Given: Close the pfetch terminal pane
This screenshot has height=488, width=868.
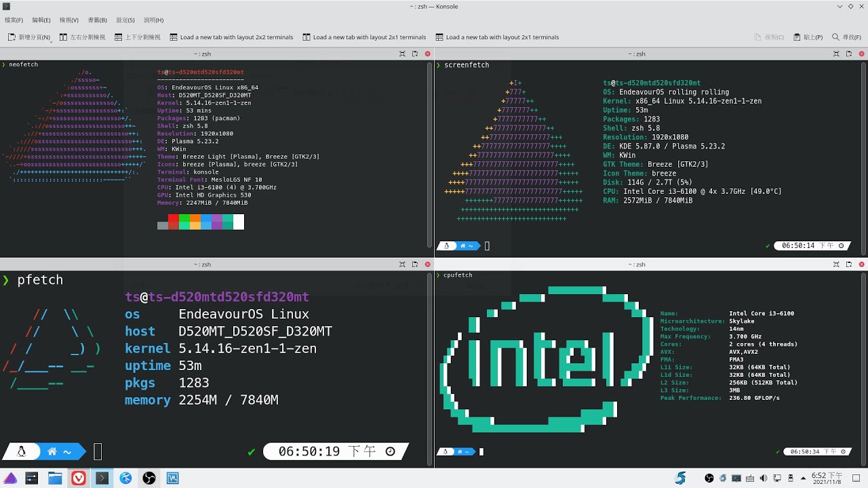Looking at the screenshot, I should (x=427, y=264).
